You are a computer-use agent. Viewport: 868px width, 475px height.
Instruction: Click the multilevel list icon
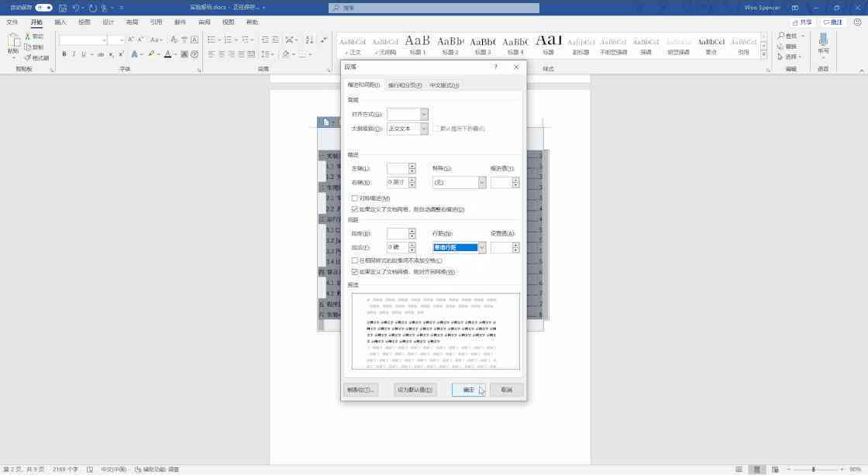click(245, 40)
